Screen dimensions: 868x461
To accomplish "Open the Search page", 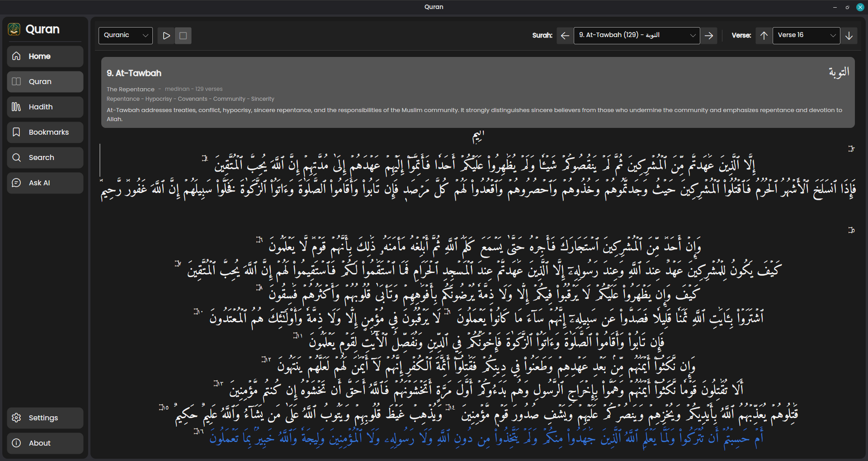I will pos(45,158).
